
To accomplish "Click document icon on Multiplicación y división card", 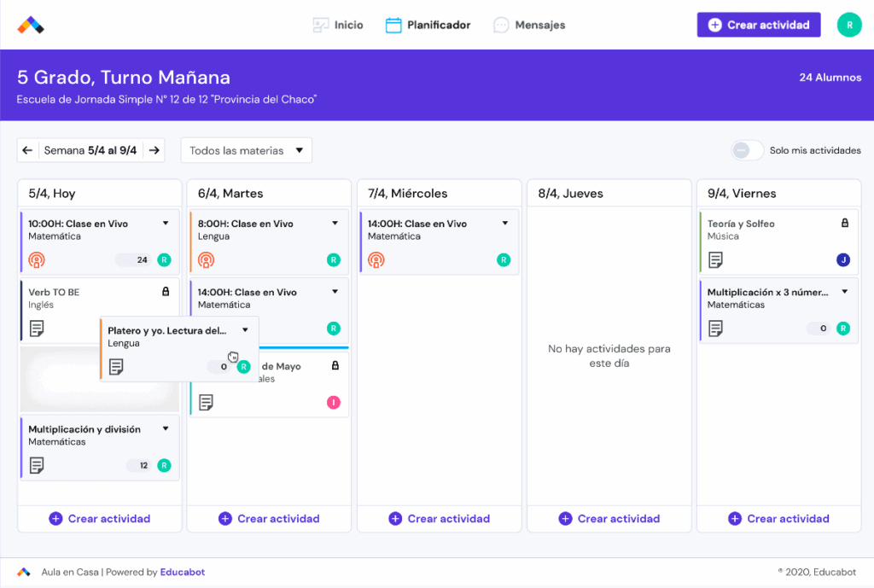I will [37, 465].
